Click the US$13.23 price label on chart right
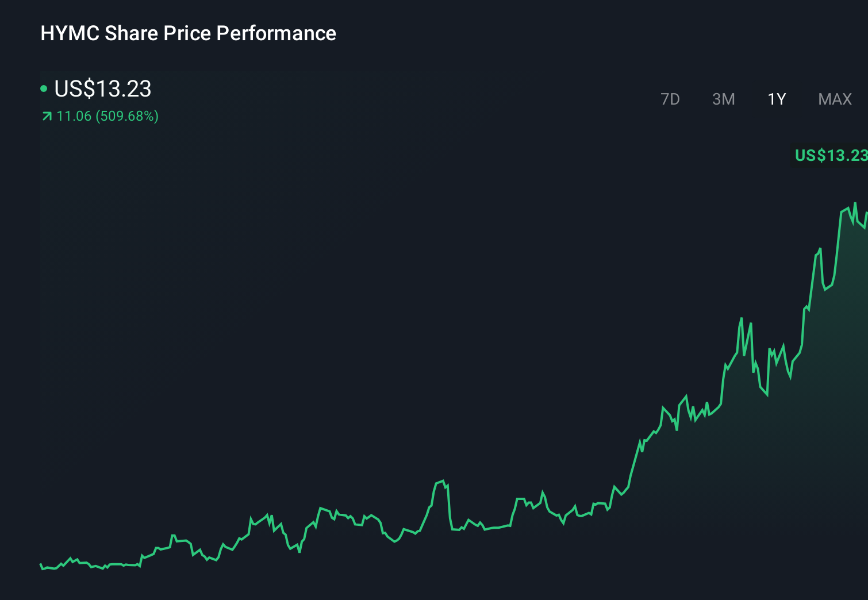 pos(829,155)
